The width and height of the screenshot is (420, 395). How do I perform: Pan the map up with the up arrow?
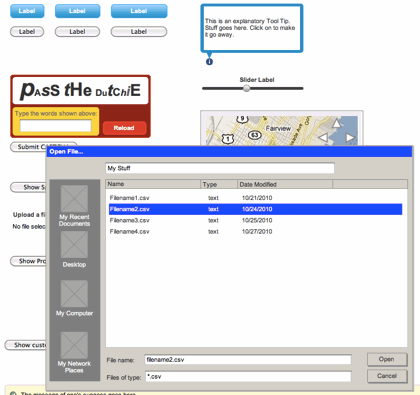[x=337, y=124]
